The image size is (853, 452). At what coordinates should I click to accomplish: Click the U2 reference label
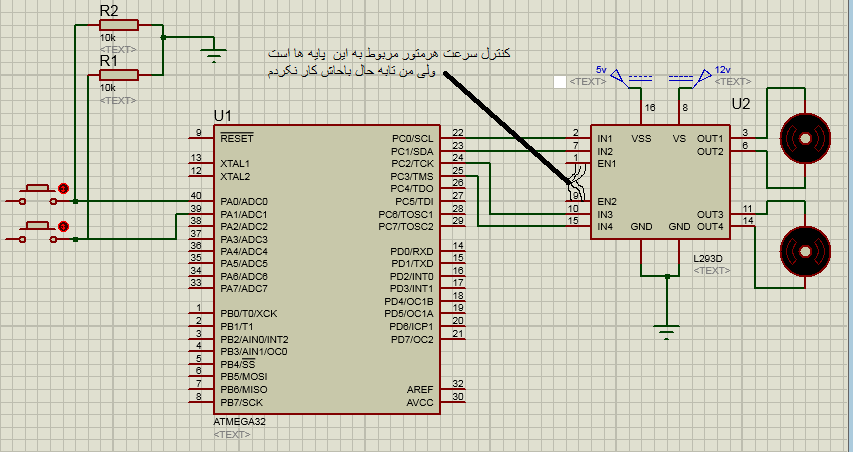pyautogui.click(x=741, y=104)
